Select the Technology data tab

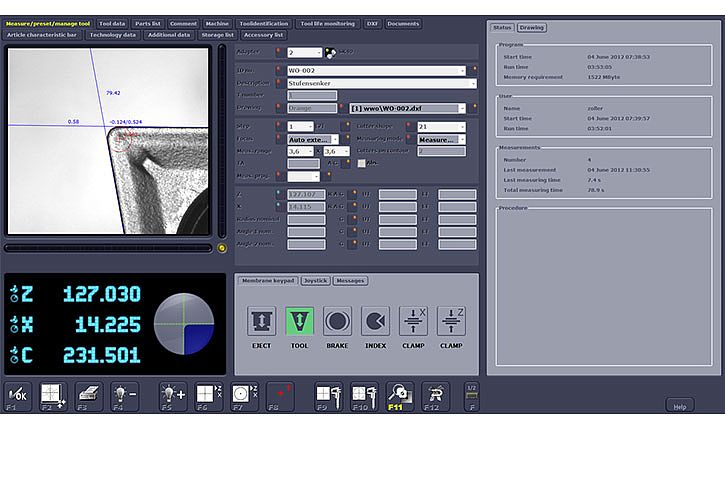(113, 35)
